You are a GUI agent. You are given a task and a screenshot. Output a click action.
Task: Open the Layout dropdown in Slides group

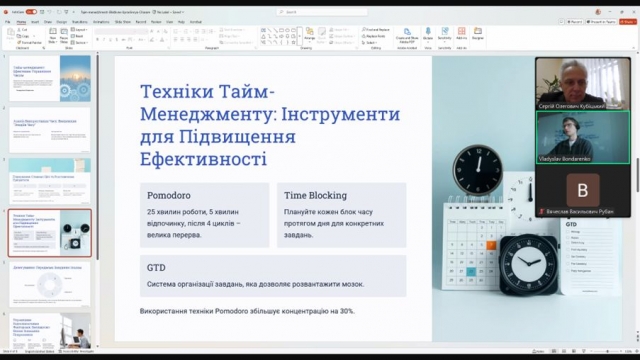tap(79, 30)
